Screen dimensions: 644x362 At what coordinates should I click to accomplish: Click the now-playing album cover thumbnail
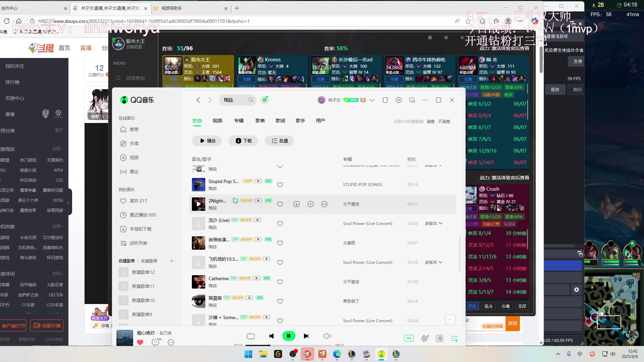point(125,338)
